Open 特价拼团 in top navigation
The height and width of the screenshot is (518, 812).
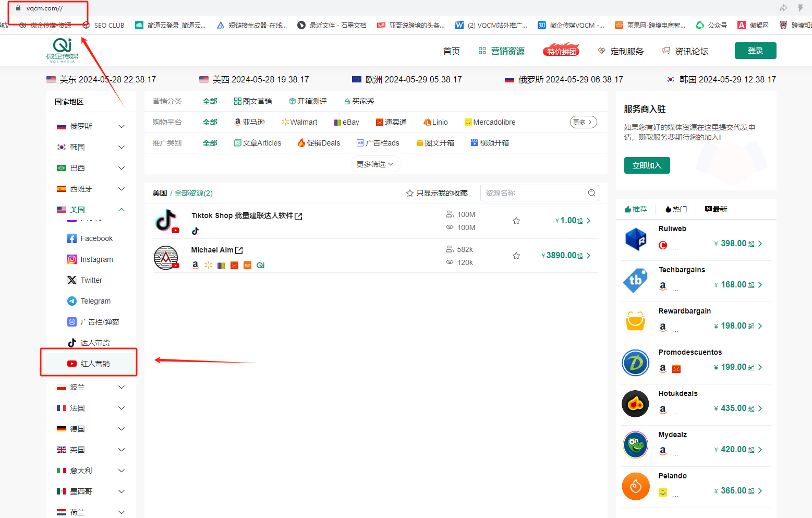[562, 51]
